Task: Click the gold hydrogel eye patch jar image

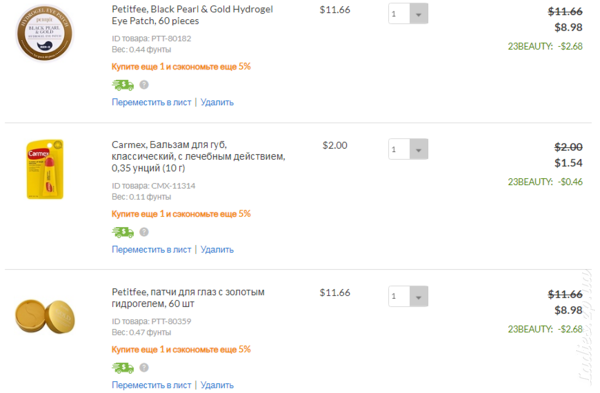Action: (x=45, y=316)
